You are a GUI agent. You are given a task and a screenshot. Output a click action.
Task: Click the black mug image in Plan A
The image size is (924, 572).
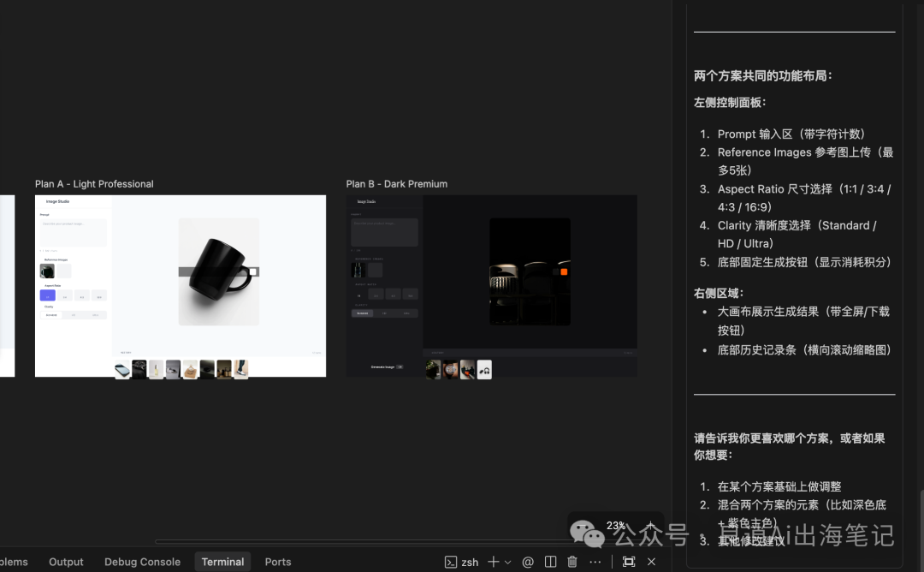click(219, 270)
